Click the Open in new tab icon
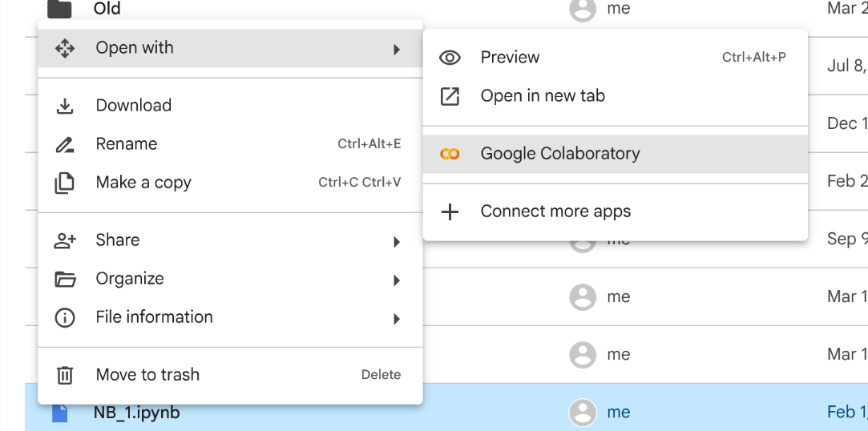 (x=450, y=96)
